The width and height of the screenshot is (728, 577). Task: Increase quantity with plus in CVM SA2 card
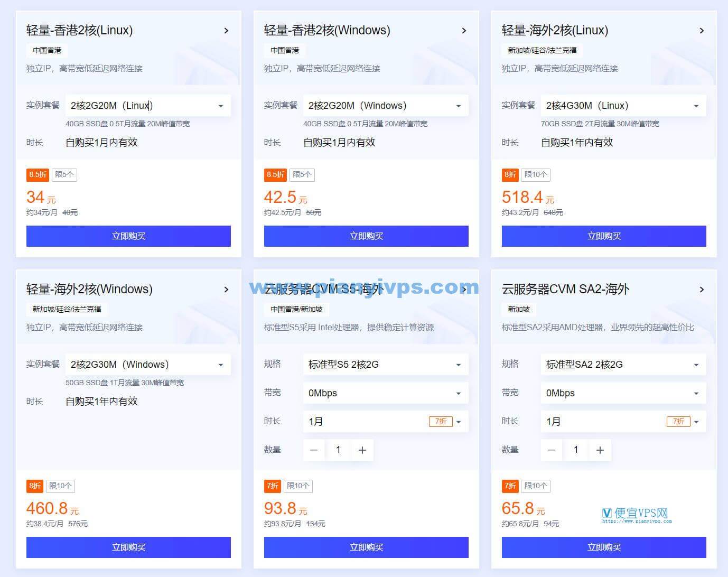[600, 450]
